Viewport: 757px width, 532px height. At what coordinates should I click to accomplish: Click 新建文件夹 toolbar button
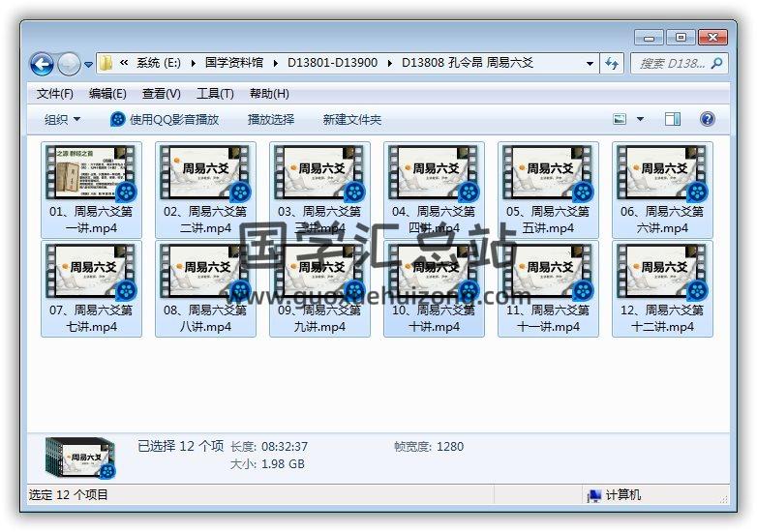[352, 119]
